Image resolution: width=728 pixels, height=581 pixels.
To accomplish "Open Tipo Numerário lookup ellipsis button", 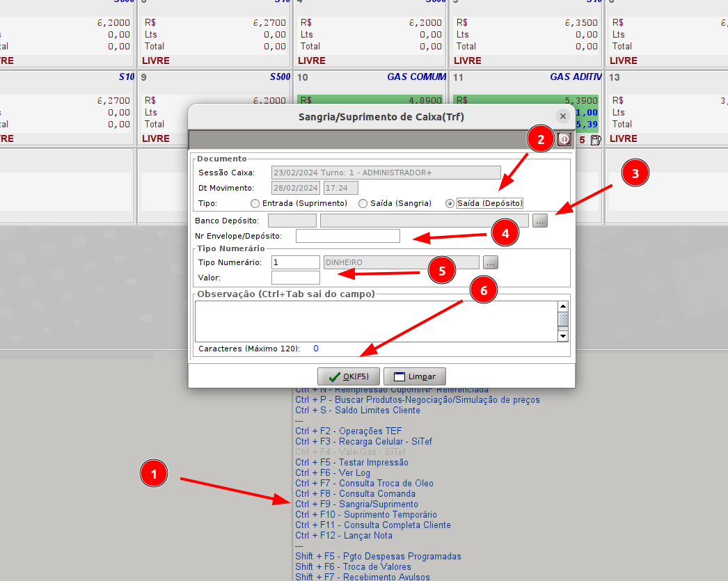I will click(491, 262).
